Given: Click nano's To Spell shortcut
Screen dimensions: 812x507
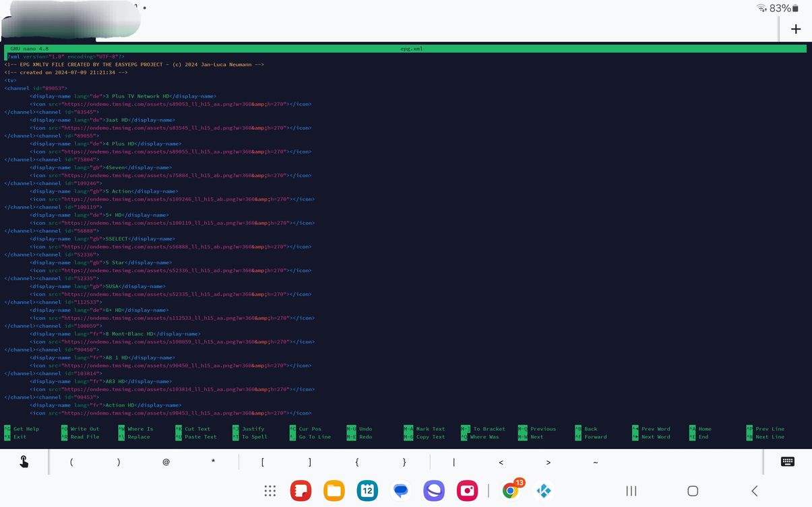Looking at the screenshot, I should pos(250,437).
